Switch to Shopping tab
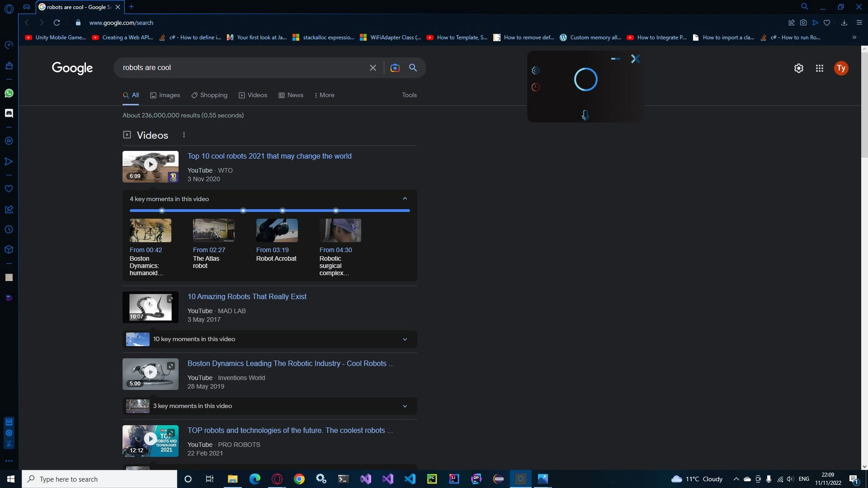Viewport: 868px width, 488px height. pyautogui.click(x=209, y=95)
